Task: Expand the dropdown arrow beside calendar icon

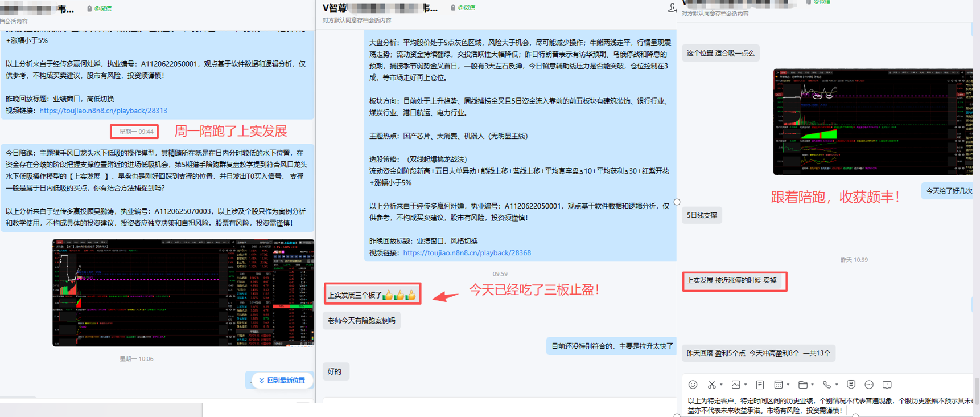Action: coord(788,385)
